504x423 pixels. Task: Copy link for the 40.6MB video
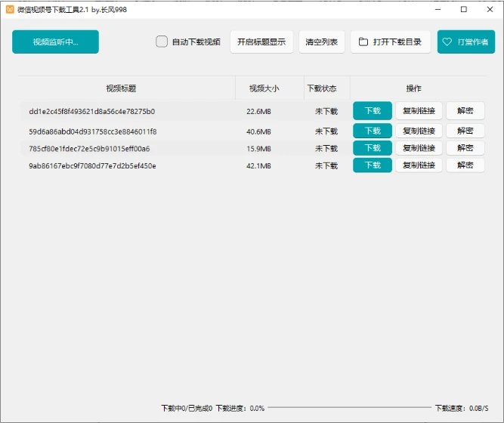click(419, 131)
